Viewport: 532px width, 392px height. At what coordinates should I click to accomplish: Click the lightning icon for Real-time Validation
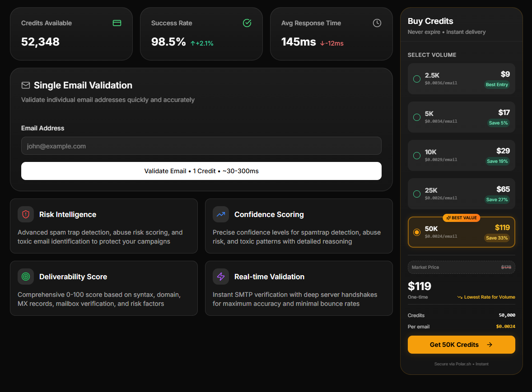click(221, 277)
